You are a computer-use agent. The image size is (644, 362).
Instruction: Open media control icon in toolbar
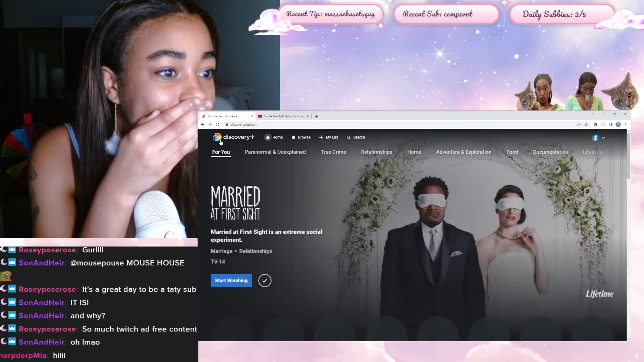[603, 124]
